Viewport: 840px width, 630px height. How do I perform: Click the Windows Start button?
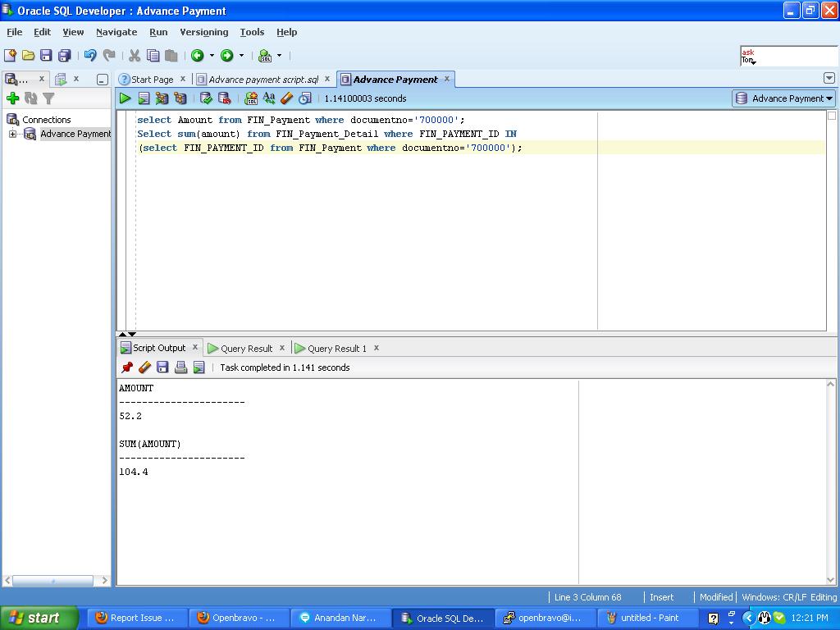coord(39,618)
